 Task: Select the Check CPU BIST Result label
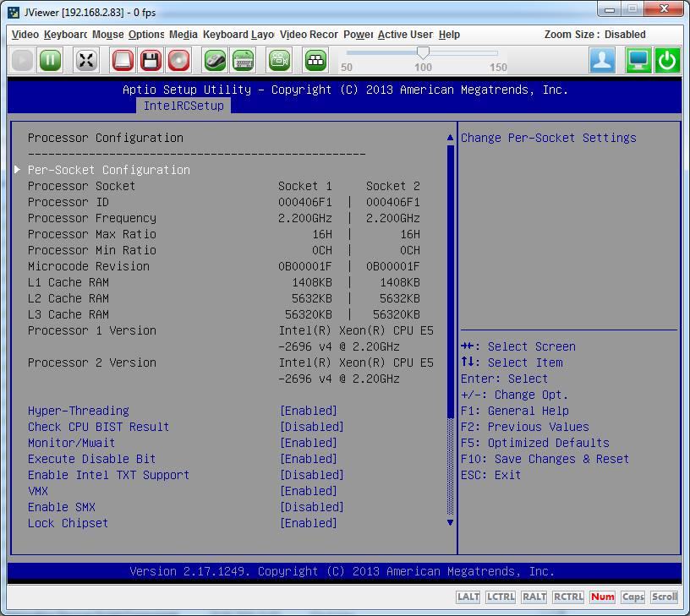coord(99,427)
